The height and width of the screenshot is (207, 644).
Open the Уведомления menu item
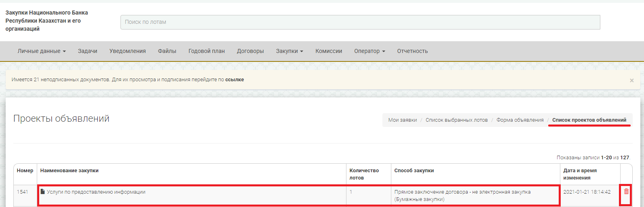(127, 51)
